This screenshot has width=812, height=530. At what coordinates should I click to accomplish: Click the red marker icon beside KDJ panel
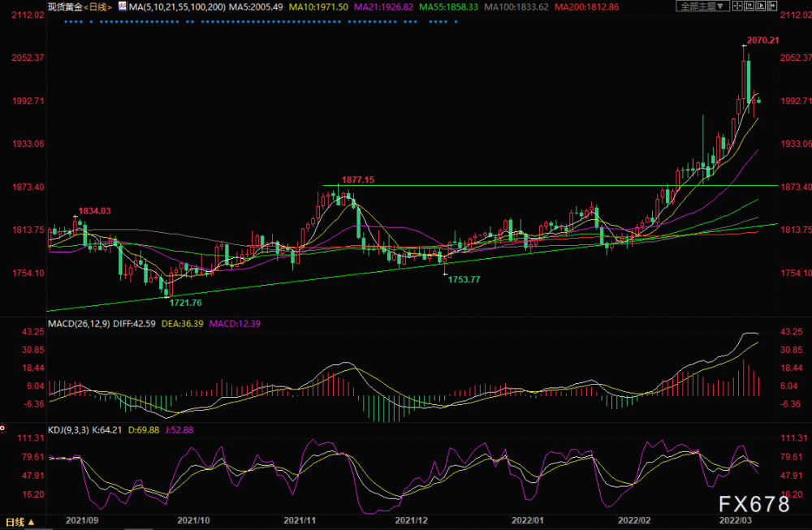pos(2,428)
